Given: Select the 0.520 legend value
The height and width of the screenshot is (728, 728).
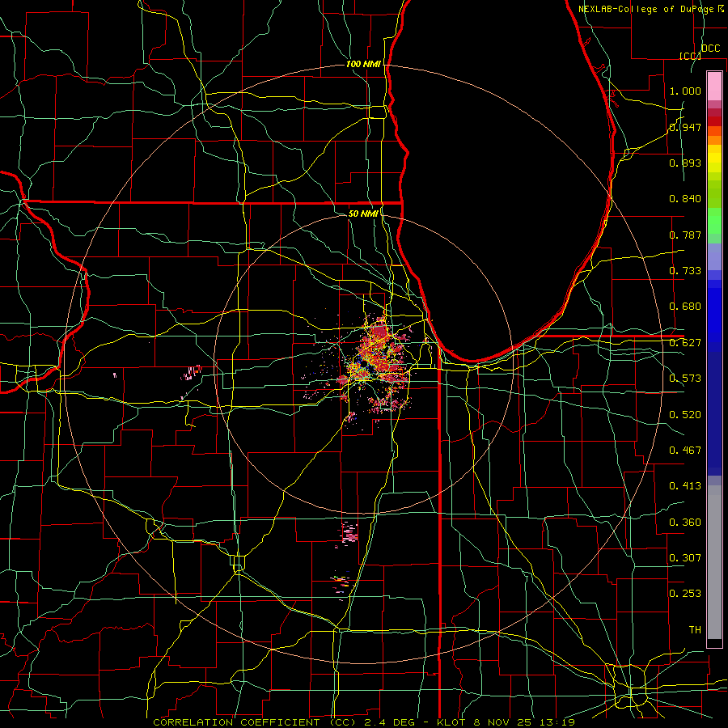Looking at the screenshot, I should [685, 414].
